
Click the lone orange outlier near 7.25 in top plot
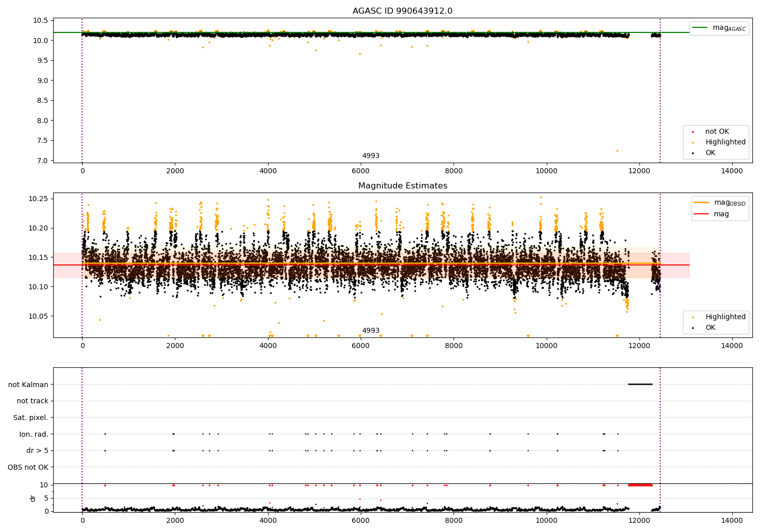click(x=617, y=150)
